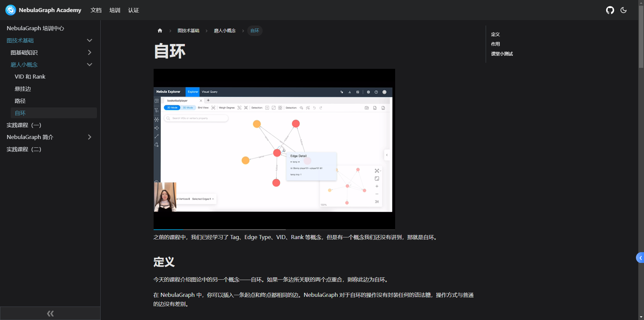
Task: Click the Edge Detail panel title in video
Action: 299,156
